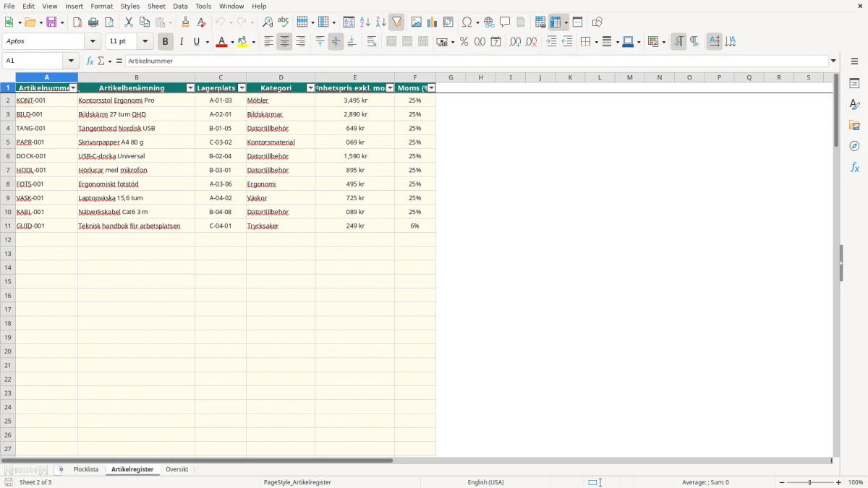Clone formatting with the paintbrush icon
This screenshot has height=488, width=868.
185,22
